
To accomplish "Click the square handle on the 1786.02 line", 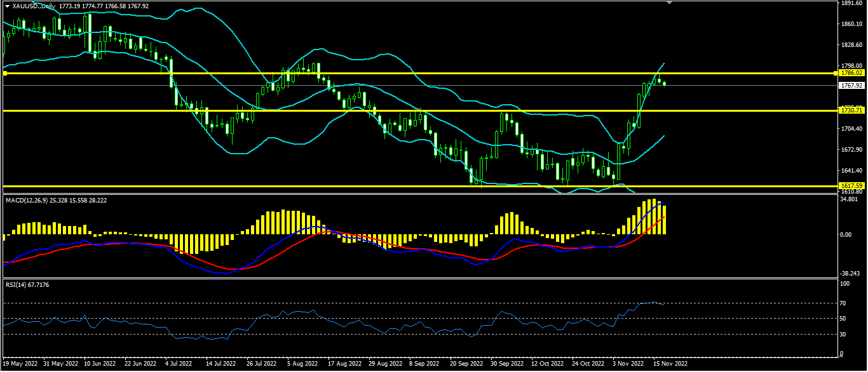I will point(5,74).
